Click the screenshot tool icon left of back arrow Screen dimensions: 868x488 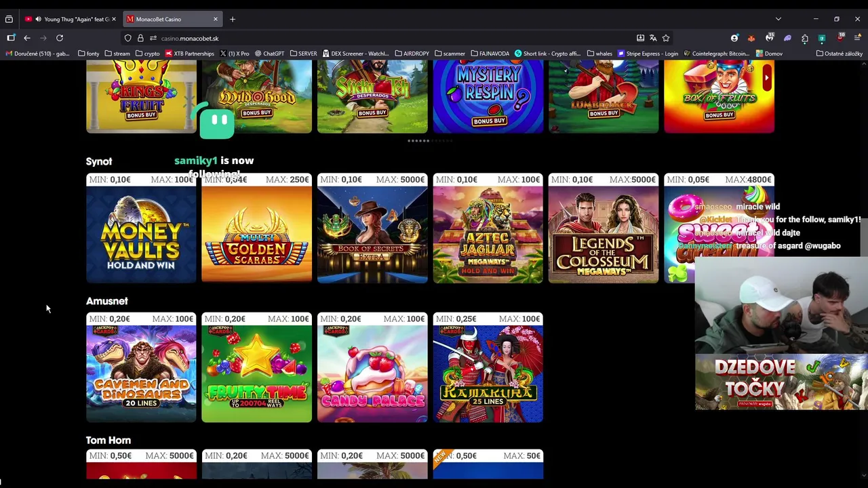11,38
